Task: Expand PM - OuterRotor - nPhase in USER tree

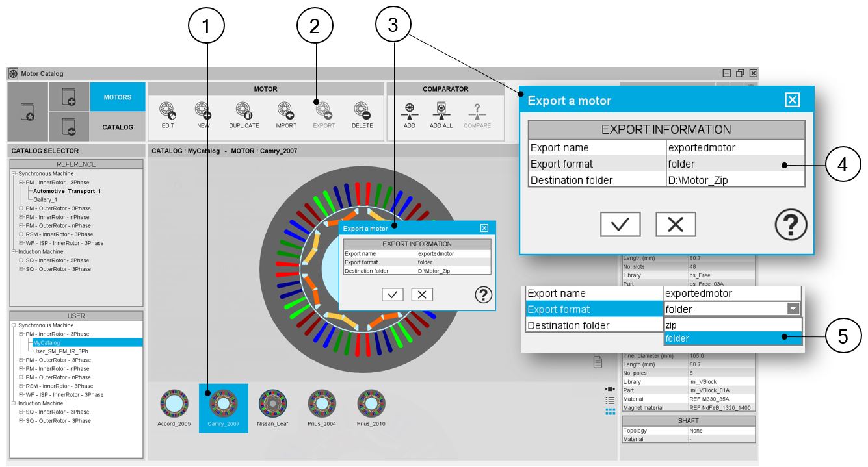Action: click(x=21, y=377)
